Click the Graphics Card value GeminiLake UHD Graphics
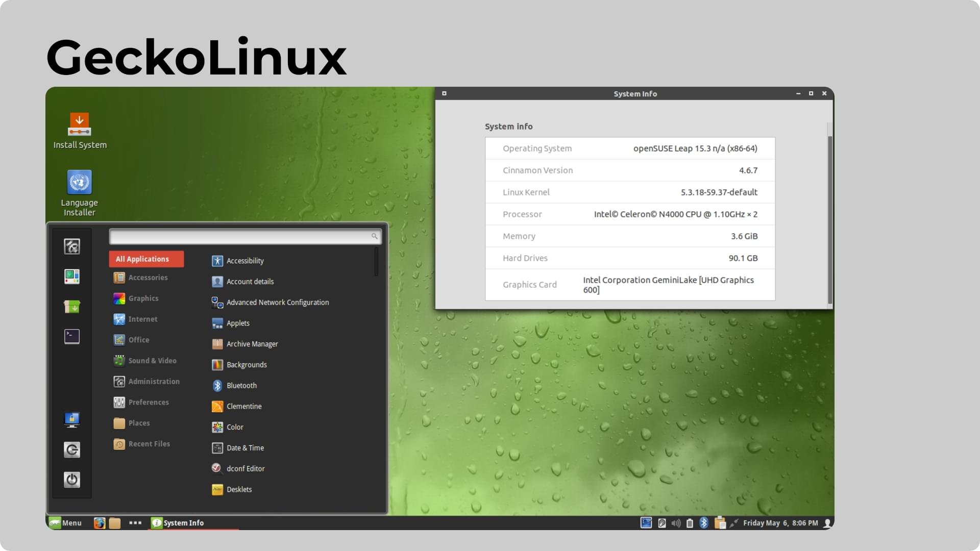Screen dimensions: 980x551 point(669,285)
